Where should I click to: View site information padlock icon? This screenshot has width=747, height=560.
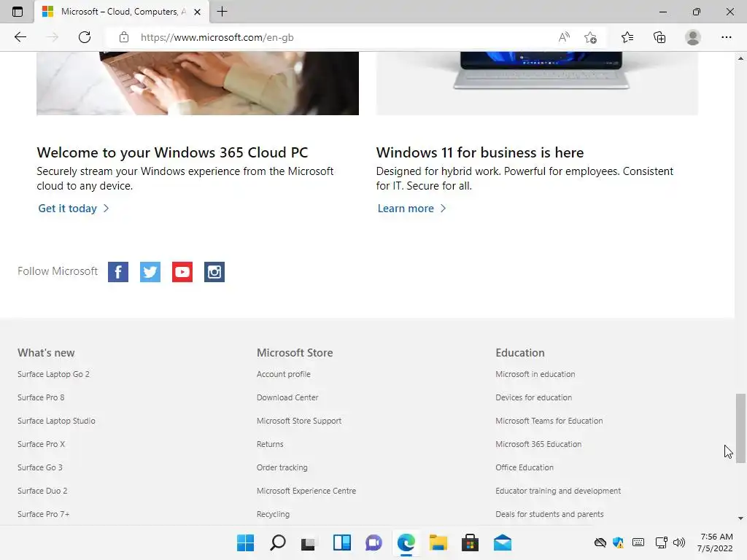(x=124, y=37)
